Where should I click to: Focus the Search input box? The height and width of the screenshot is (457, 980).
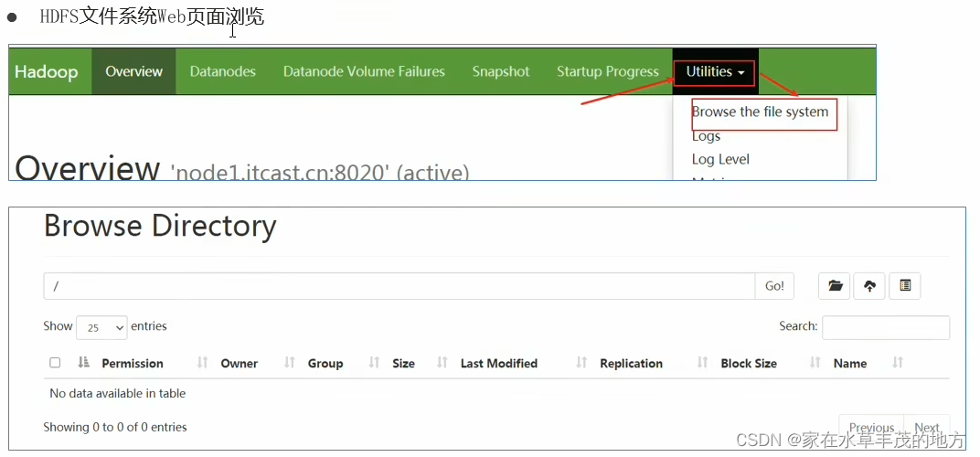pos(886,327)
